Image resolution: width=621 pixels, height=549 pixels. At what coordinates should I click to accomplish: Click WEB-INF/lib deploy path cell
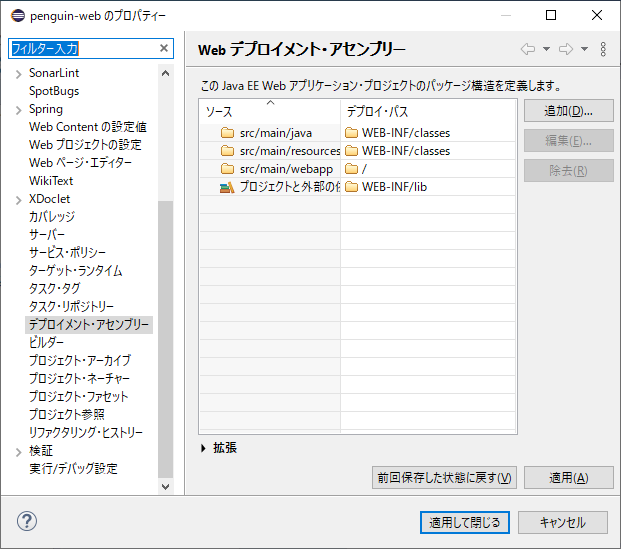[x=428, y=187]
